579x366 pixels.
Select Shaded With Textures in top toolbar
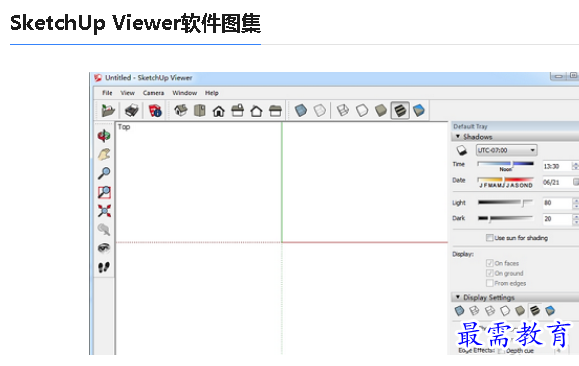(x=400, y=110)
